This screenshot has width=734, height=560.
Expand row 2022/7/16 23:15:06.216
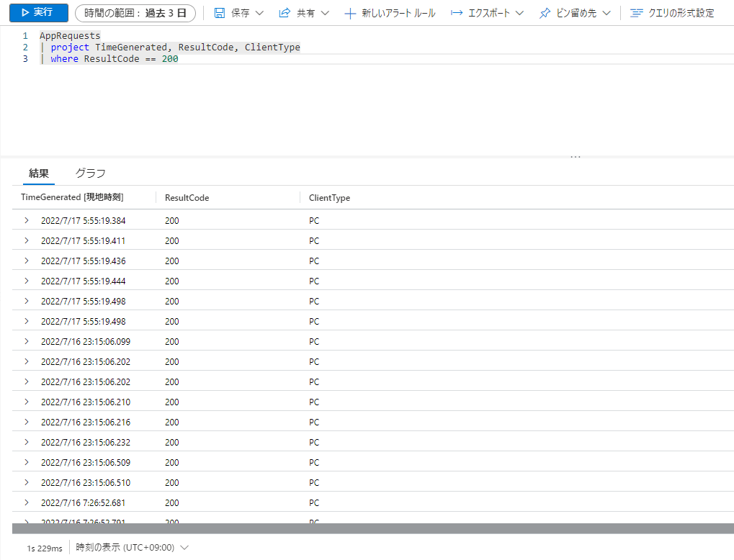click(27, 422)
